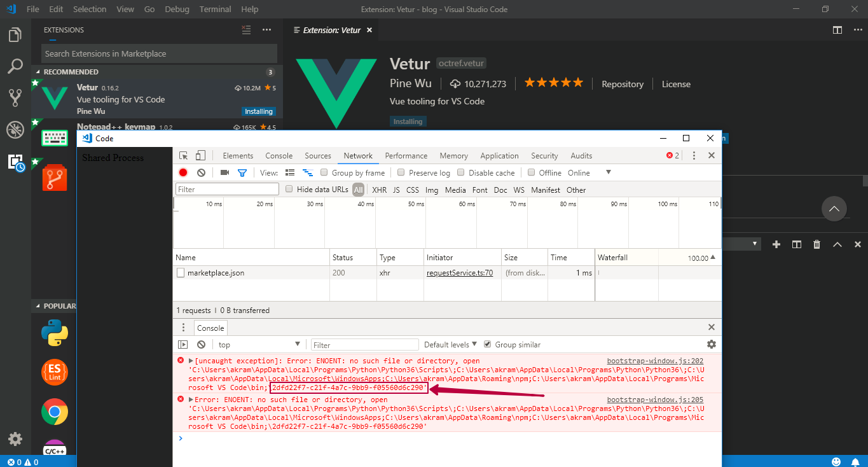Capture screenshots during page load
This screenshot has height=467, width=868.
pos(223,172)
